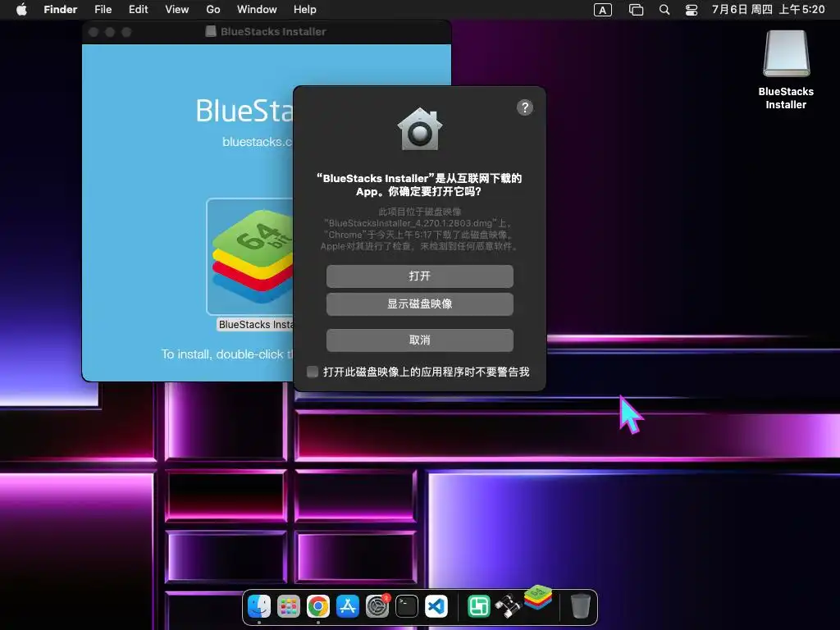Open the binoculars app in the Dock
The height and width of the screenshot is (630, 840).
(x=507, y=606)
